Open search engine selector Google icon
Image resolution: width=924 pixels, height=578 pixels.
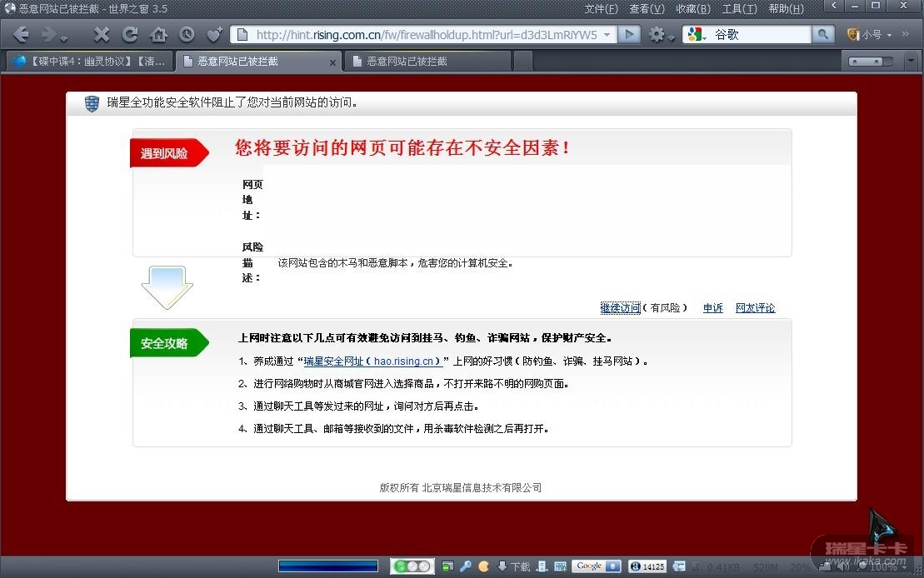point(696,34)
